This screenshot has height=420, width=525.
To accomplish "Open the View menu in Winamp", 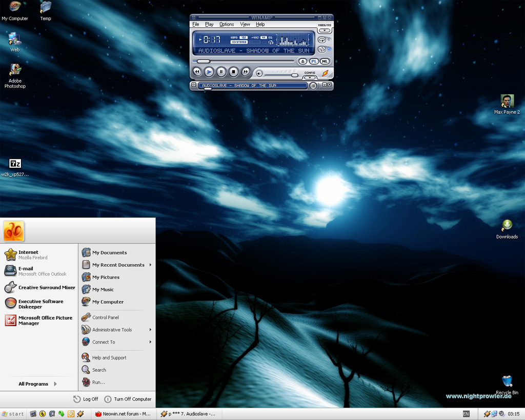I will [245, 24].
